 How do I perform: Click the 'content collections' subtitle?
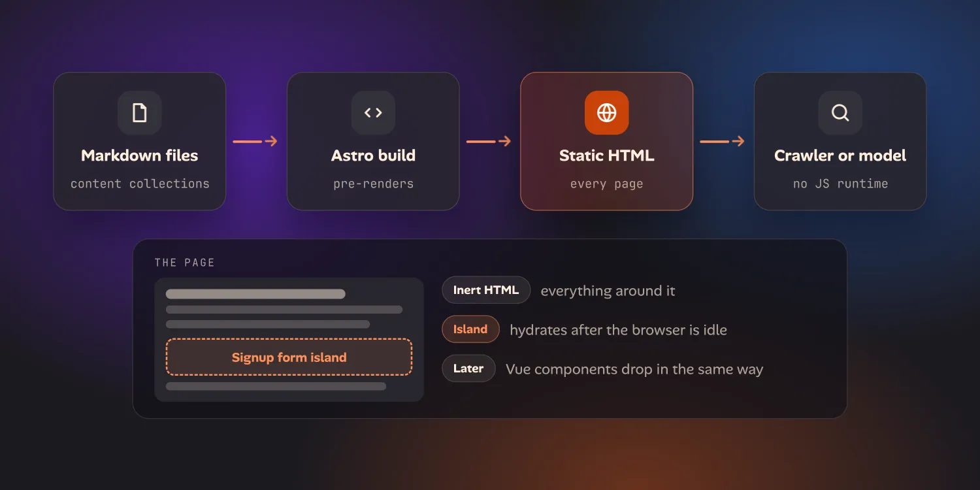140,184
